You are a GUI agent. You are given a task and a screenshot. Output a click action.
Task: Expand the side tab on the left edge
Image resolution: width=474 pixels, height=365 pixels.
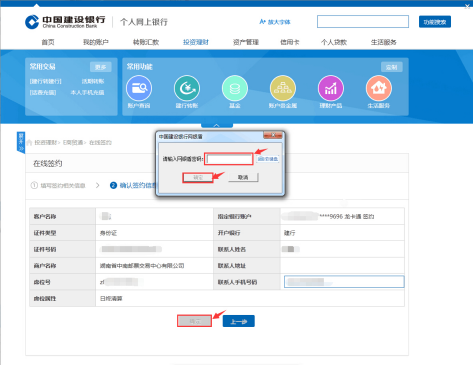coord(21,142)
